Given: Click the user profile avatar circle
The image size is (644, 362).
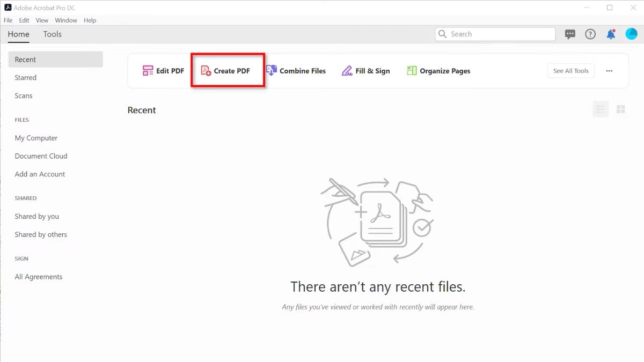Looking at the screenshot, I should [631, 34].
